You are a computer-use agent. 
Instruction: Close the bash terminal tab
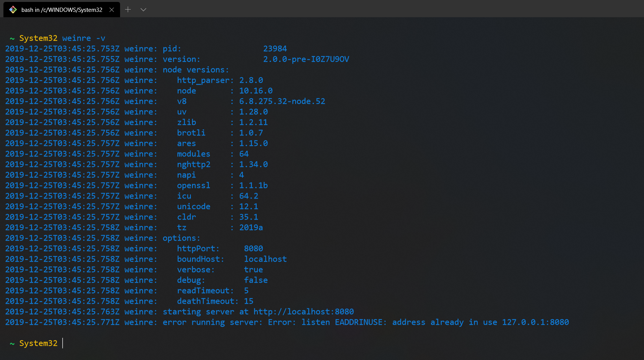112,10
